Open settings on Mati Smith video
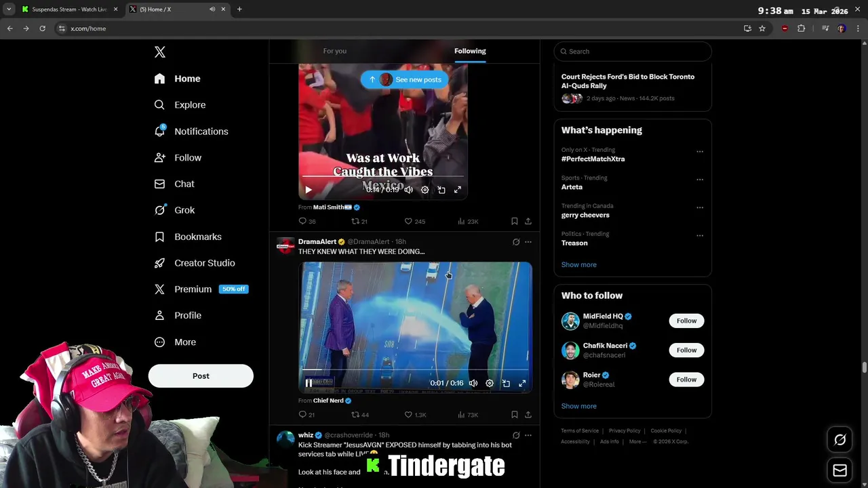 pos(425,190)
